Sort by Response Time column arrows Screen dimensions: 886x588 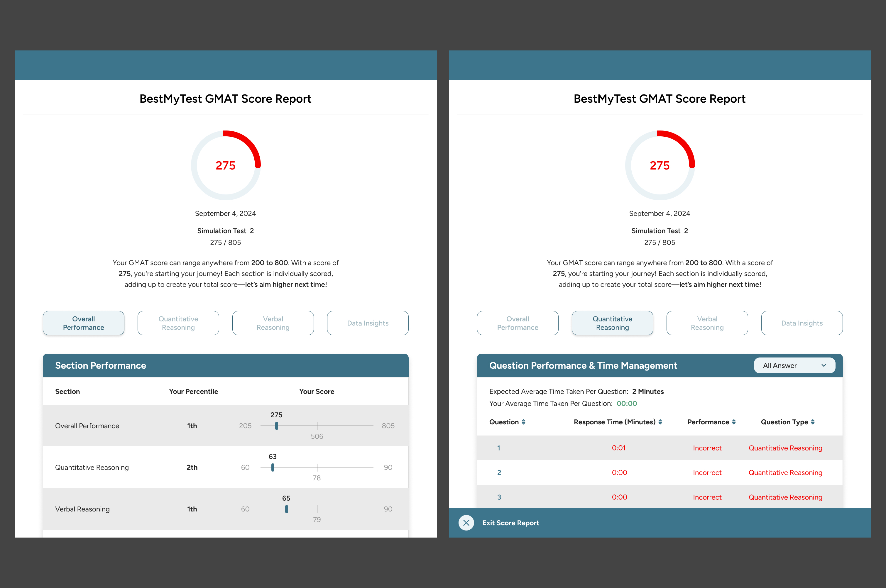(x=660, y=422)
